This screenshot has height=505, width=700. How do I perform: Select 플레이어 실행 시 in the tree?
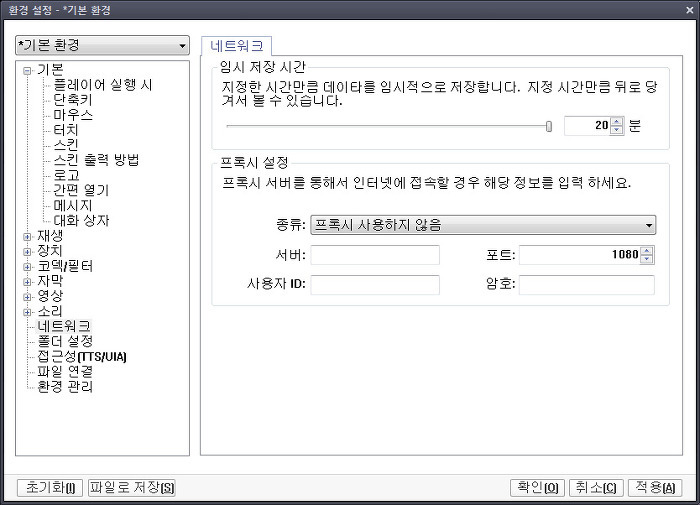coord(103,85)
